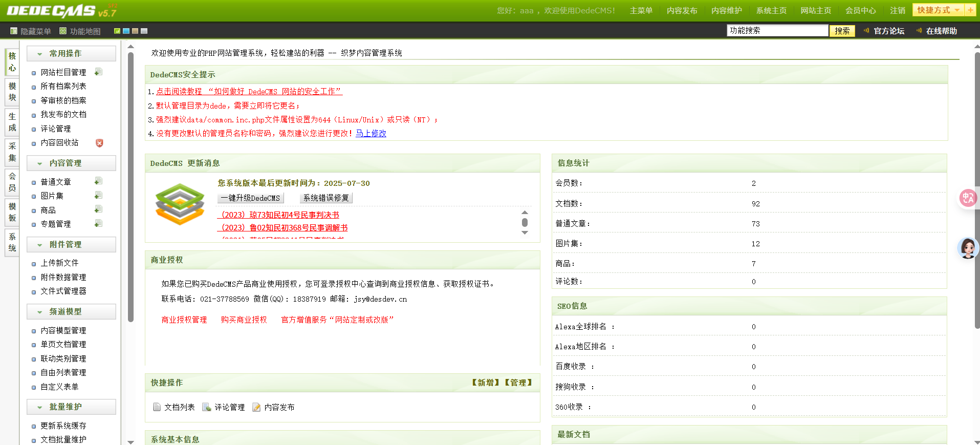Click the 评论管理 icon in 快捷操作

[x=207, y=407]
